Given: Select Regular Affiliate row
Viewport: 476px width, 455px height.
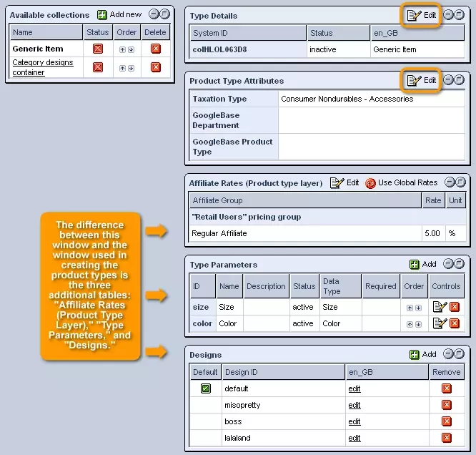Looking at the screenshot, I should click(327, 233).
